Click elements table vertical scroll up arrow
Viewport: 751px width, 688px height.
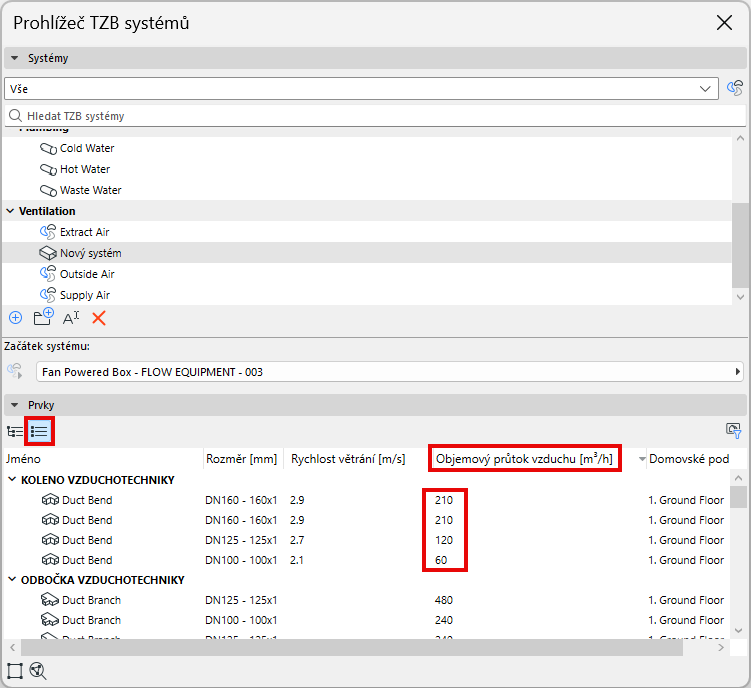(739, 478)
